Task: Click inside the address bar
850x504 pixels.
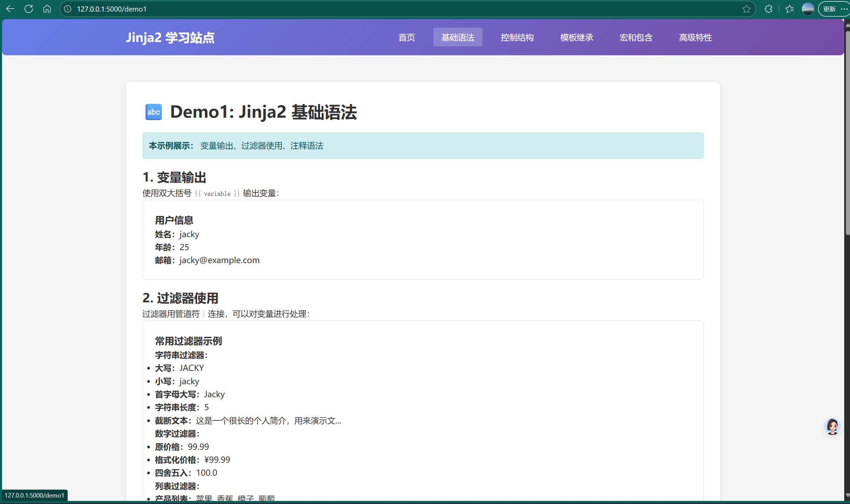Action: point(239,9)
